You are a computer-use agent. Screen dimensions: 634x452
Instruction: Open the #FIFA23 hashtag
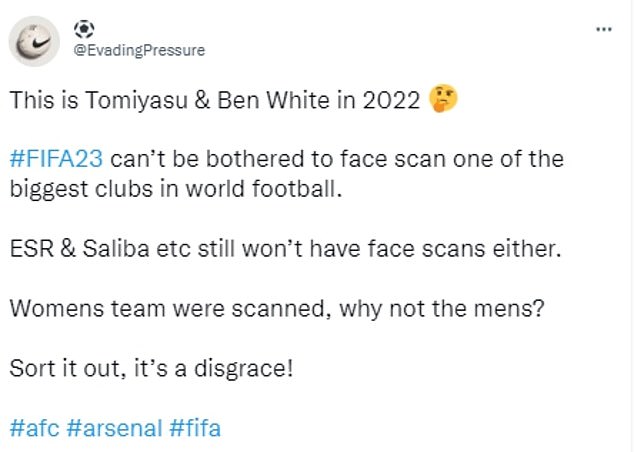click(56, 158)
